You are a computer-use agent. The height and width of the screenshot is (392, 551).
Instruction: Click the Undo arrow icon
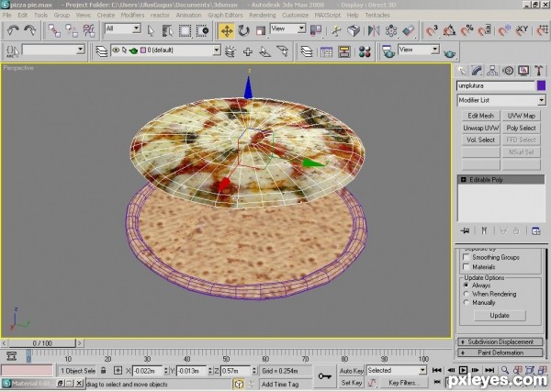click(13, 30)
